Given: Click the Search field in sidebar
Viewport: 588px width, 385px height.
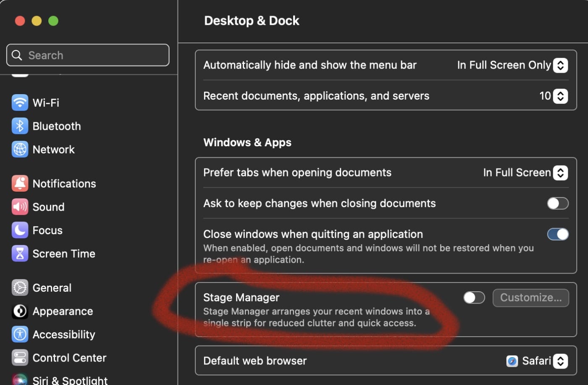Looking at the screenshot, I should pos(88,55).
